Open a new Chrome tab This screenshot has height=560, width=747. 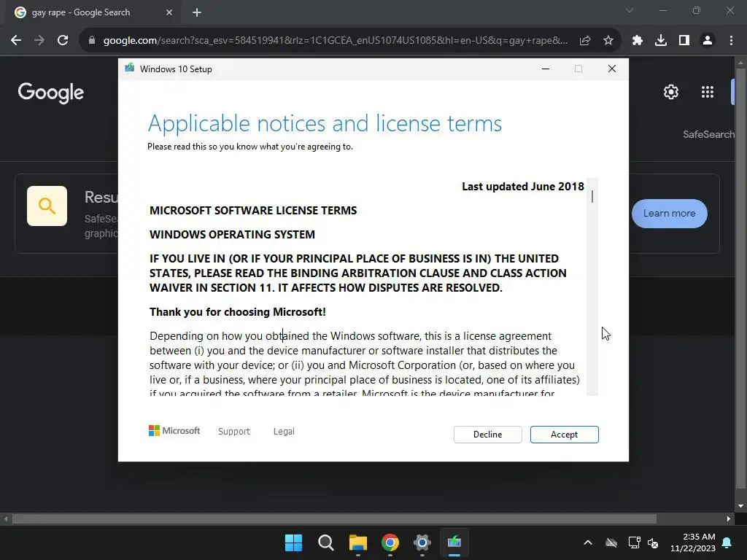pos(197,12)
